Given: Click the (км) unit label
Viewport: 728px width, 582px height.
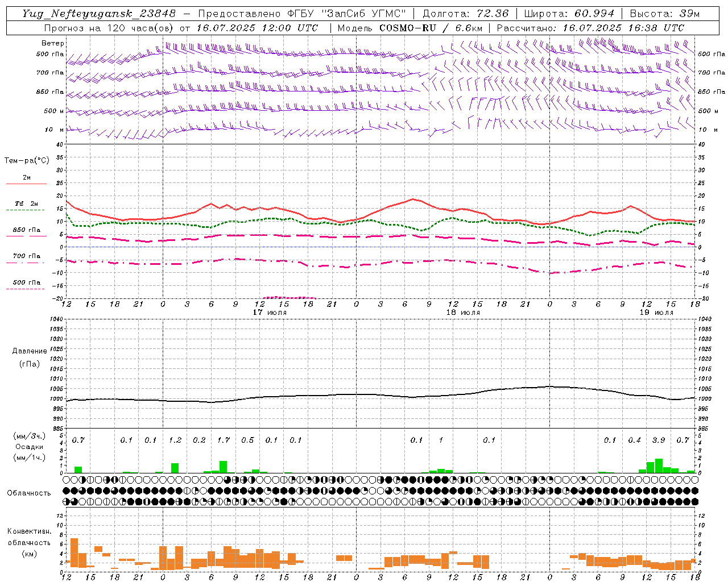Looking at the screenshot, I should coord(29,554).
